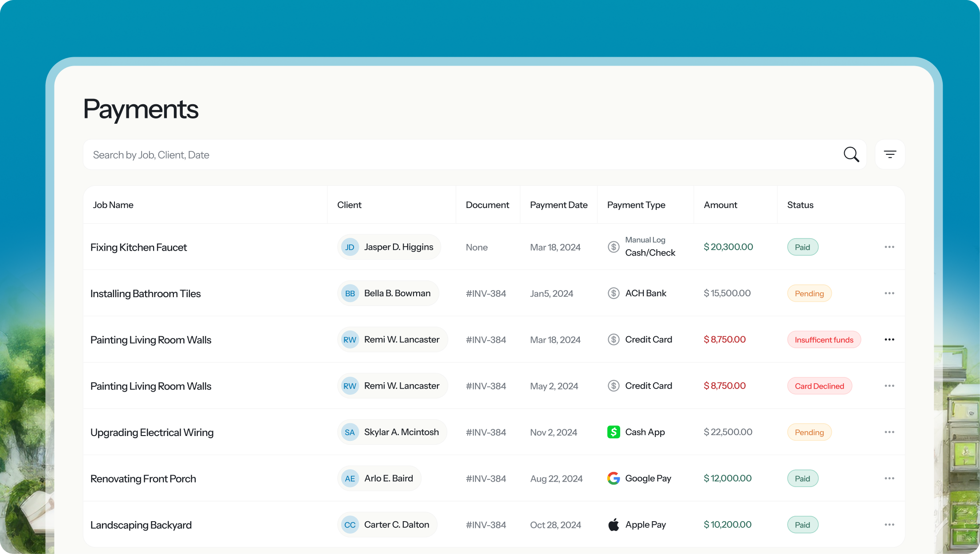Click Pending badge on Upgrading Electrical Wiring
The height and width of the screenshot is (554, 980).
(809, 432)
